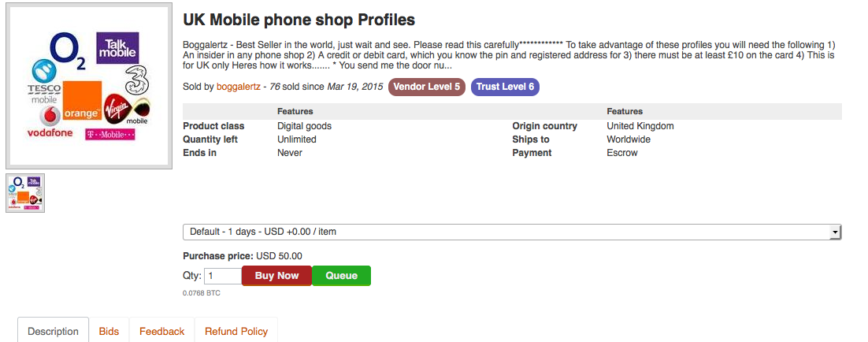Click the pink T-Mobile logo
The height and width of the screenshot is (342, 868).
point(109,135)
